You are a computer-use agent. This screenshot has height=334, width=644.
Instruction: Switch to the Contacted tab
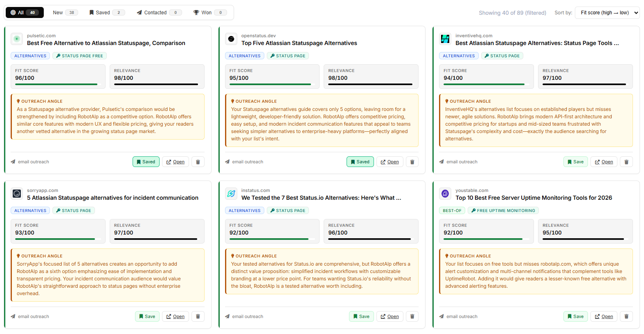click(159, 13)
